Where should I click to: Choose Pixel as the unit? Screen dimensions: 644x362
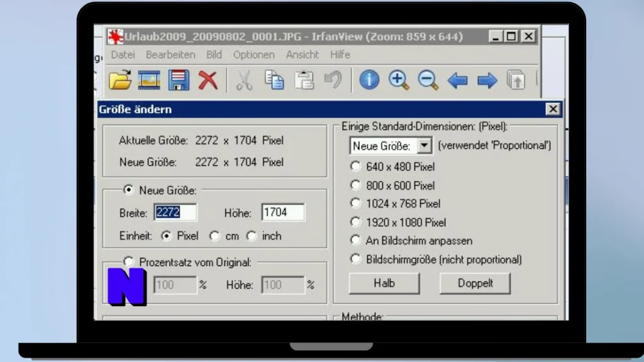(166, 236)
